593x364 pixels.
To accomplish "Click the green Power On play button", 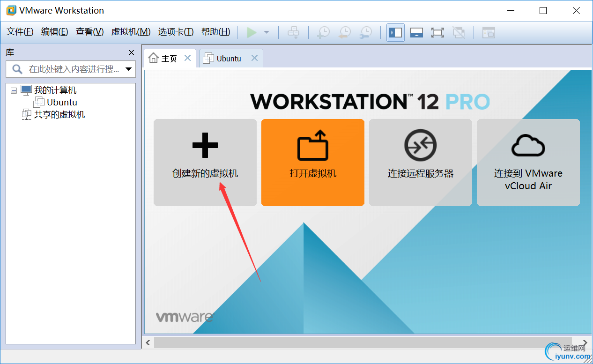I will coord(252,32).
